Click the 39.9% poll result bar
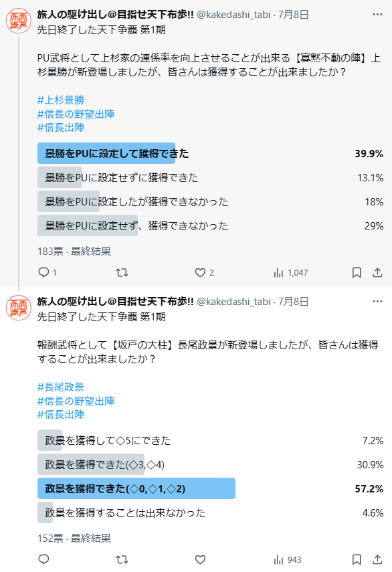This screenshot has width=392, height=572. pyautogui.click(x=211, y=153)
